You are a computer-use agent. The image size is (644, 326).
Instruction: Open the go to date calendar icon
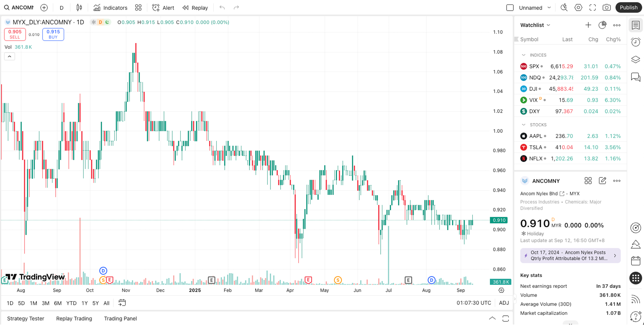(x=122, y=303)
